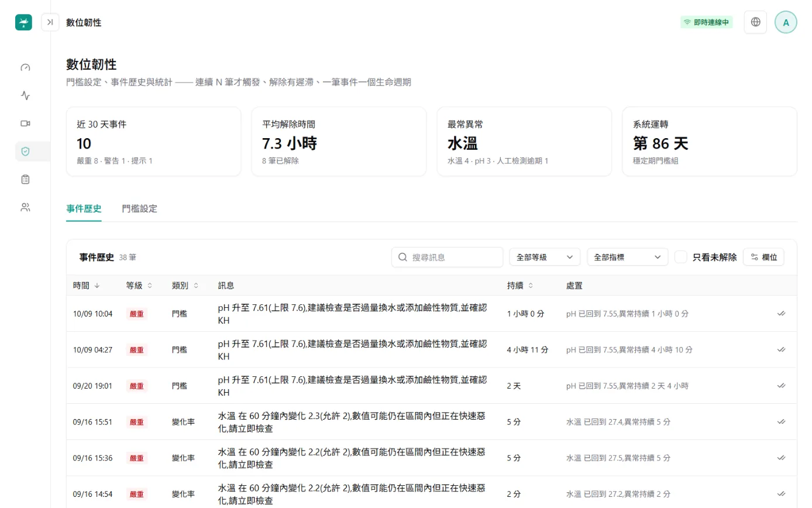Click the 4 小時 11 分 duration cell
The image size is (812, 508).
point(528,350)
